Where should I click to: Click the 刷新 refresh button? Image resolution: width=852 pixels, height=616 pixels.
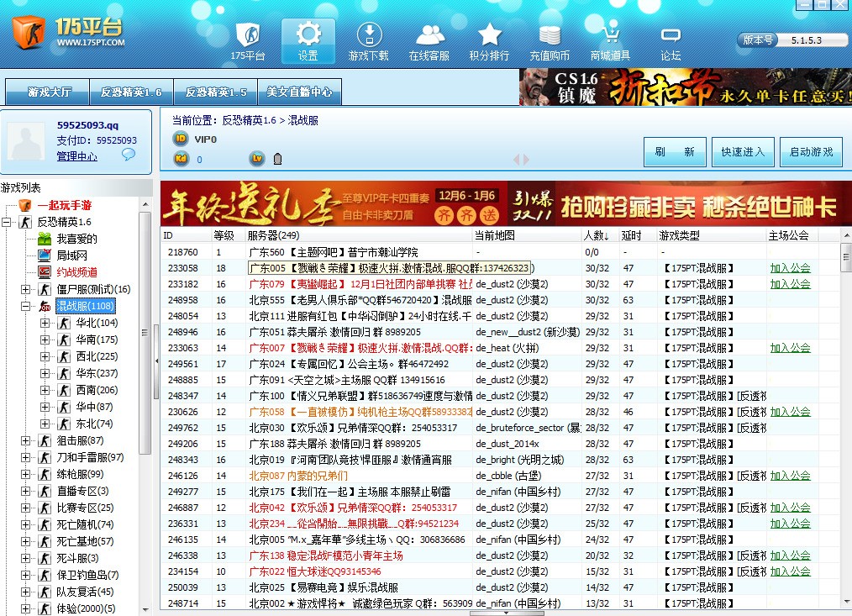(675, 152)
